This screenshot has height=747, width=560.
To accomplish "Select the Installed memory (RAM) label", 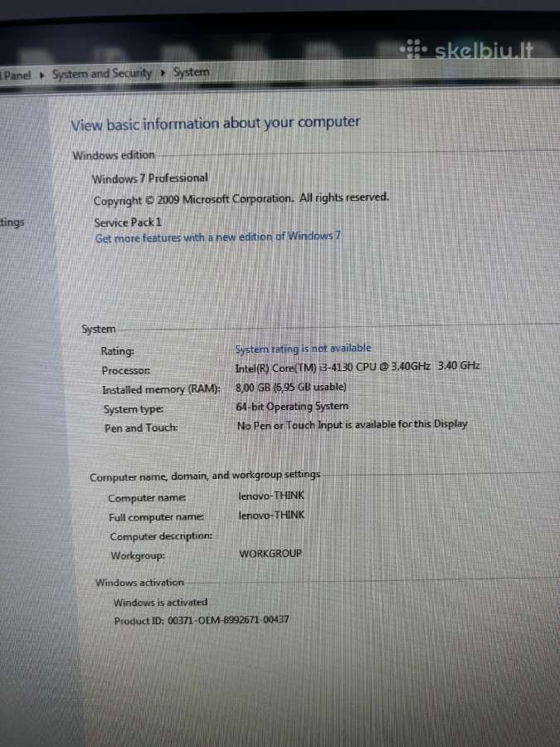I will (161, 390).
